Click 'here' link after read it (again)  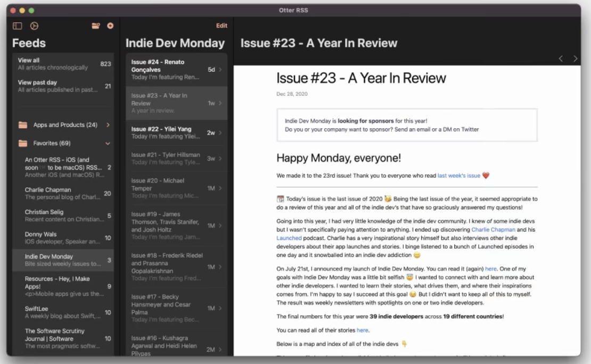point(491,269)
